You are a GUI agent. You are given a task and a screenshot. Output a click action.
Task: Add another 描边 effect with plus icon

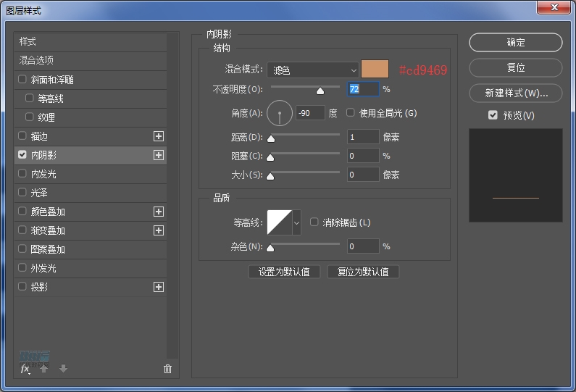pos(159,136)
